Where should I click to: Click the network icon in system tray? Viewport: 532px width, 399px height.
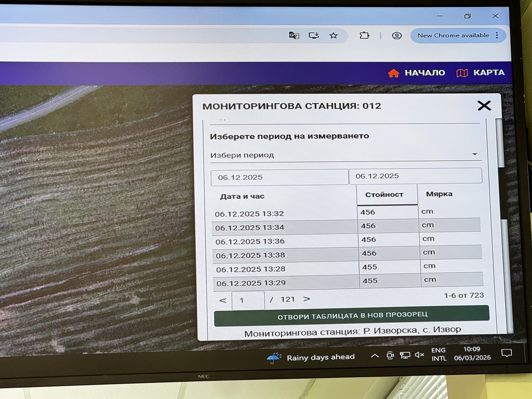[x=404, y=355]
